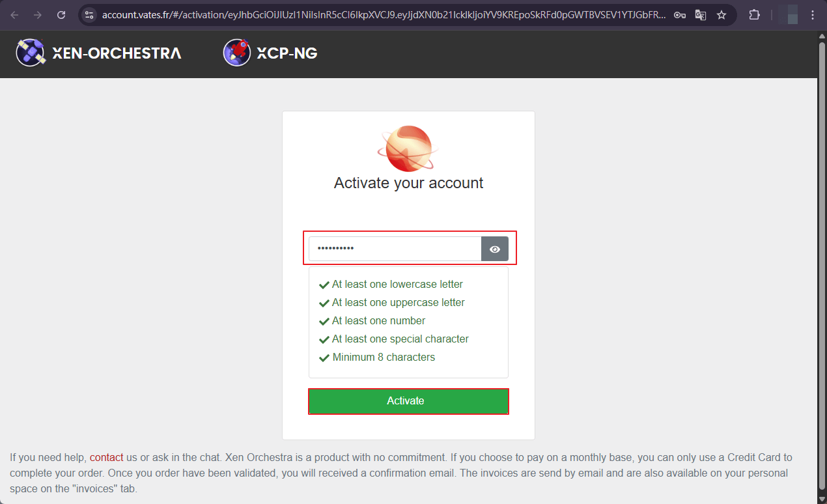Click the browser forward arrow
This screenshot has height=504, width=827.
point(38,15)
